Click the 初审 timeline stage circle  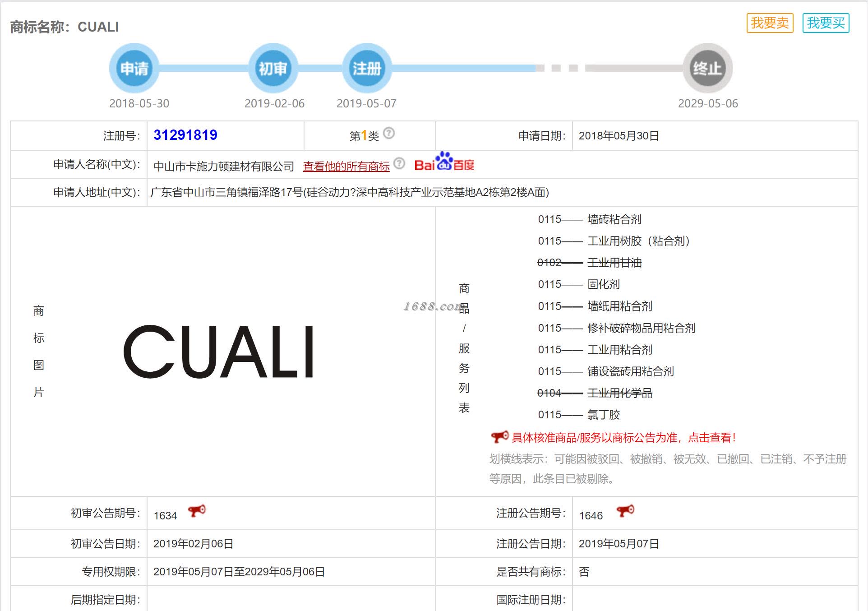(273, 68)
